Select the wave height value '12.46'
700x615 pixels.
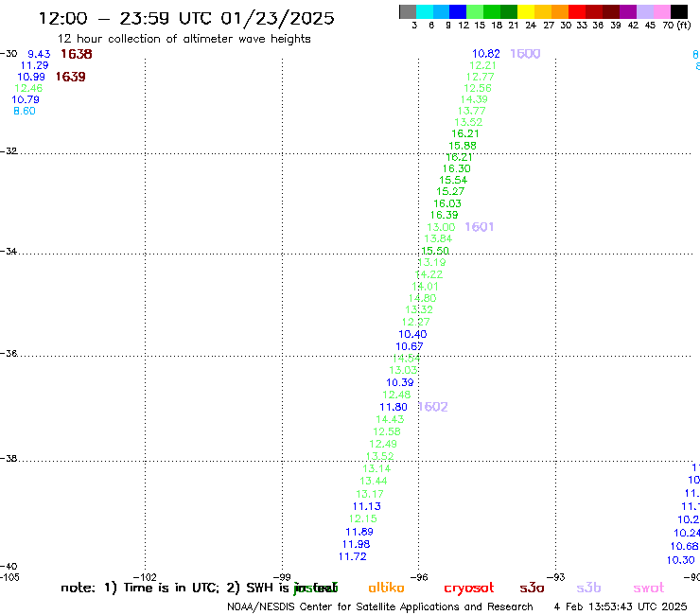tap(28, 88)
